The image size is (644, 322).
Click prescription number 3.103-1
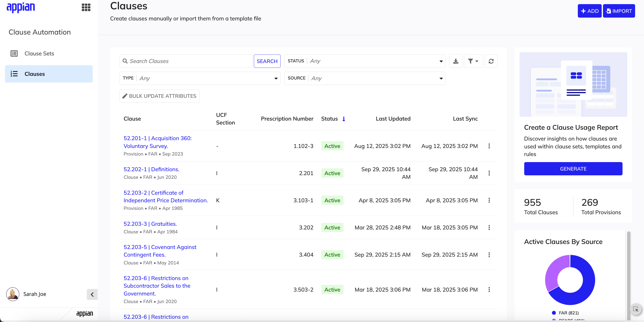(x=303, y=200)
